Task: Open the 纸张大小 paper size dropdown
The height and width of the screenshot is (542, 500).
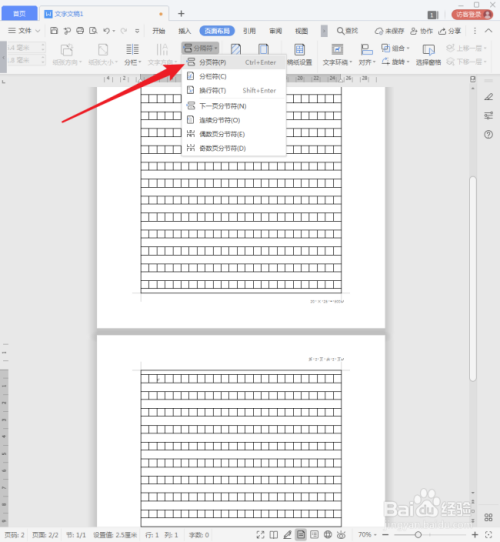Action: (103, 55)
